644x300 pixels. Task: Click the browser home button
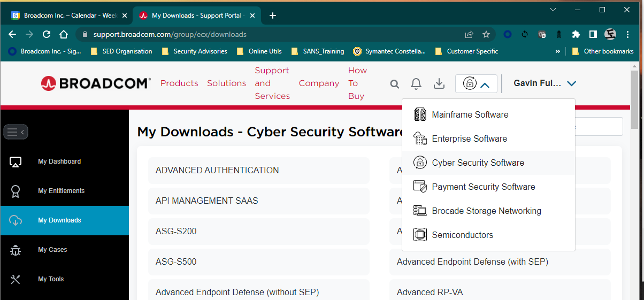click(64, 34)
